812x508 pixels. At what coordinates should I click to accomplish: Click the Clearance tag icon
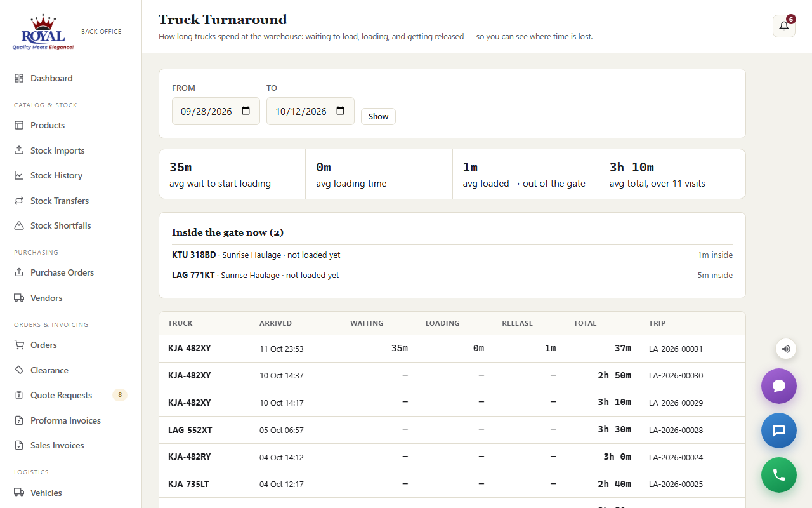pos(19,370)
